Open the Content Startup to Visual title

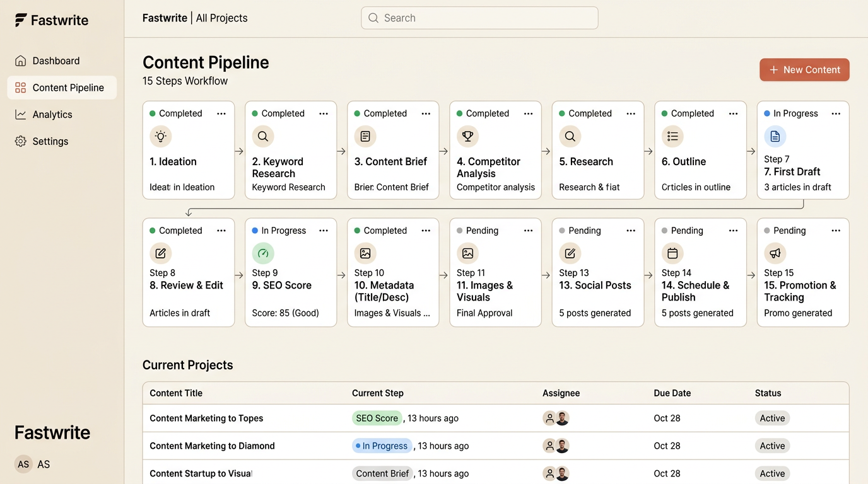[201, 474]
